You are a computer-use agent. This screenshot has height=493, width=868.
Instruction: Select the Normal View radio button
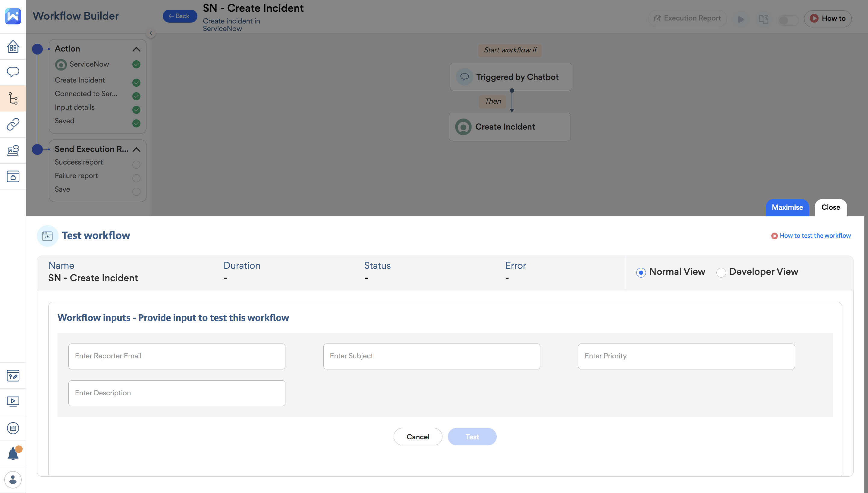(640, 272)
